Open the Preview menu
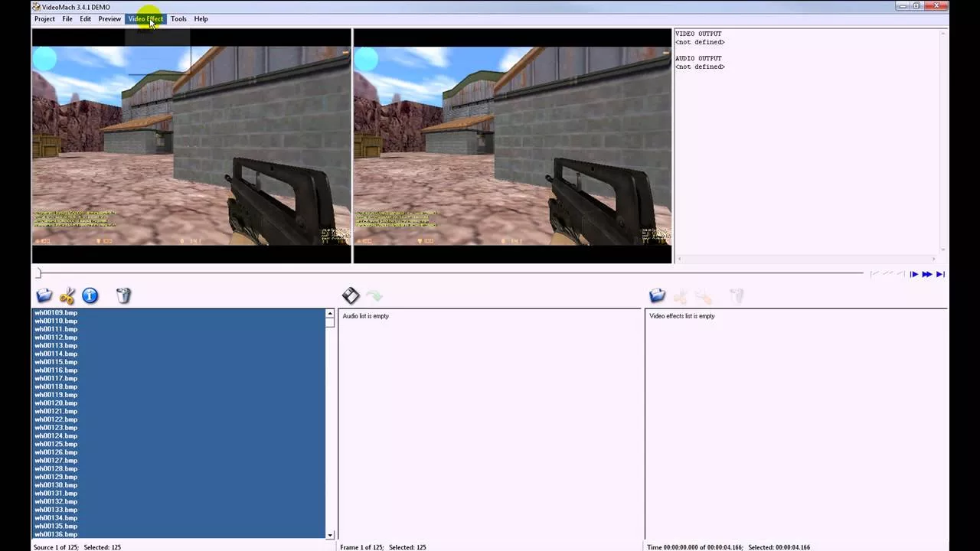Image resolution: width=980 pixels, height=551 pixels. coord(109,18)
